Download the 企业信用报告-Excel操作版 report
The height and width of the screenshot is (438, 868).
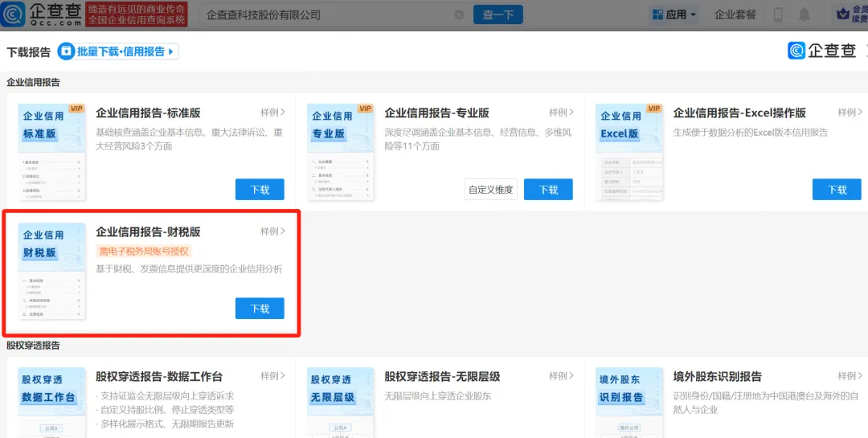pos(837,190)
